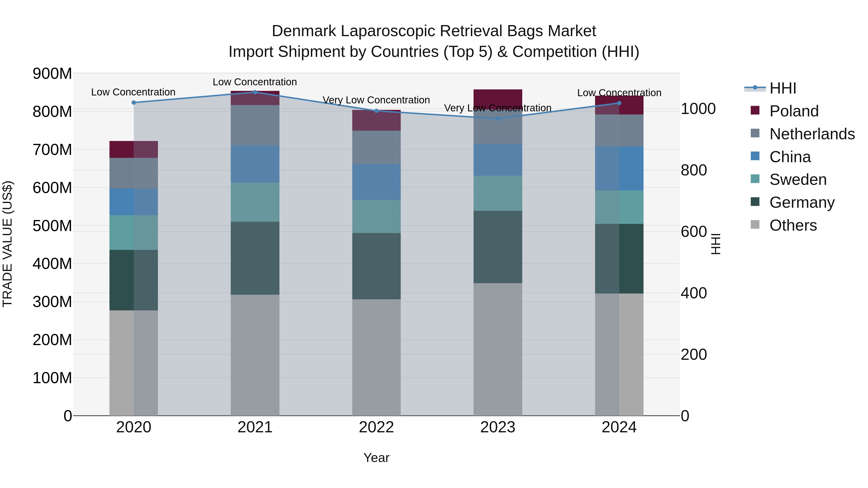Toggle the Poland legend entry
Screen dimensions: 868x488
[784, 111]
